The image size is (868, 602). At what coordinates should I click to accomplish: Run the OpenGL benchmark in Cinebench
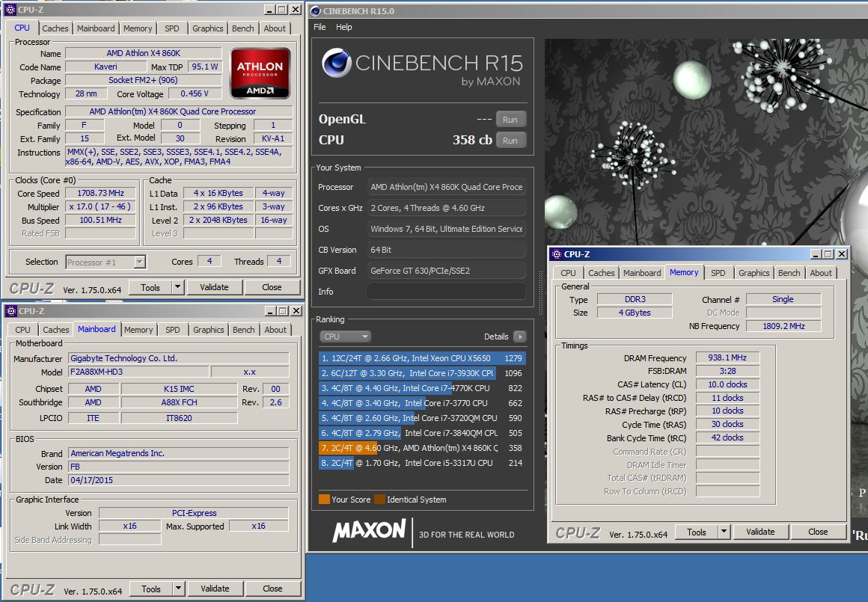click(510, 119)
